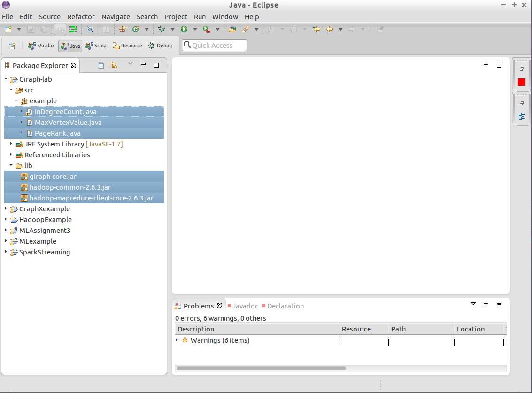The height and width of the screenshot is (393, 532).
Task: Open the Debug configurations dropdown arrow
Action: [172, 30]
